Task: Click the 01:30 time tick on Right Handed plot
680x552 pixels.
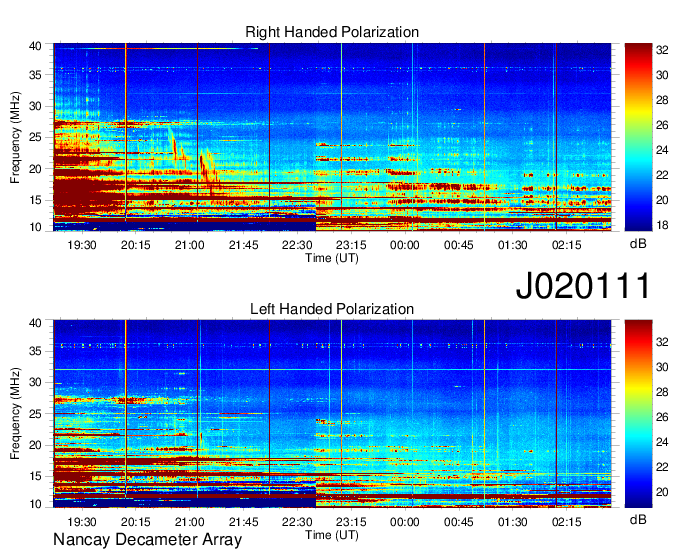Action: pyautogui.click(x=513, y=245)
